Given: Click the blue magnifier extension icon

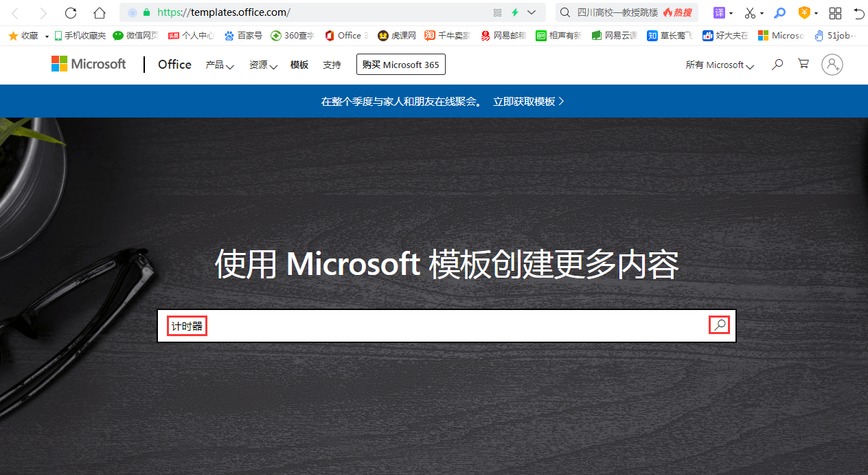Looking at the screenshot, I should (x=779, y=13).
